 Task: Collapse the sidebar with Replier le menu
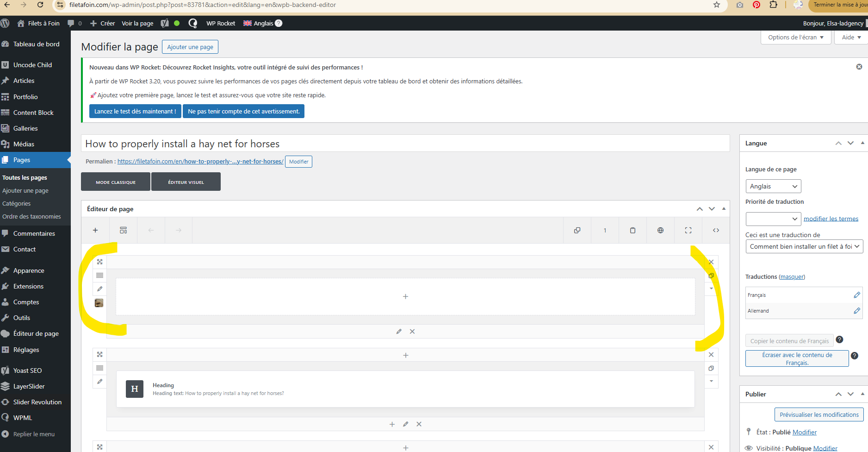click(x=35, y=434)
